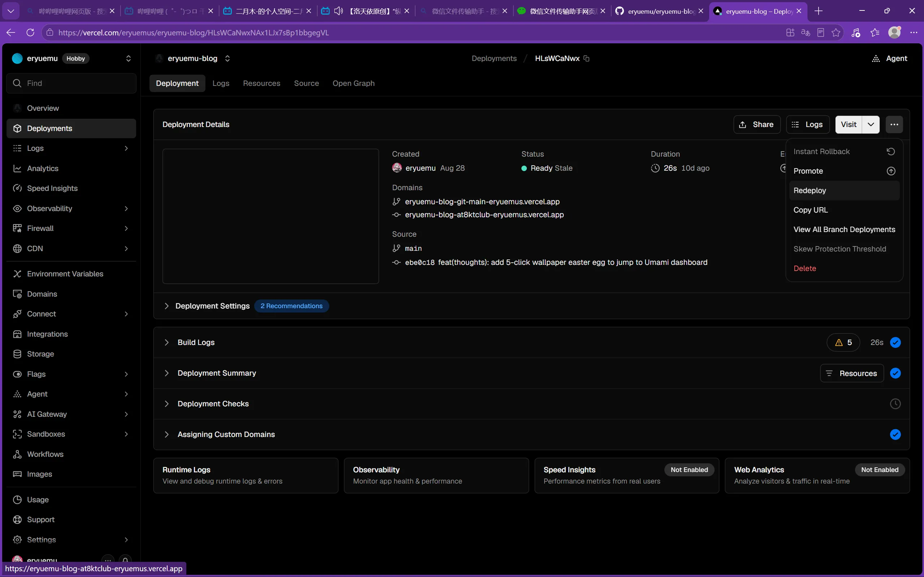Open Usage in sidebar

(71, 499)
